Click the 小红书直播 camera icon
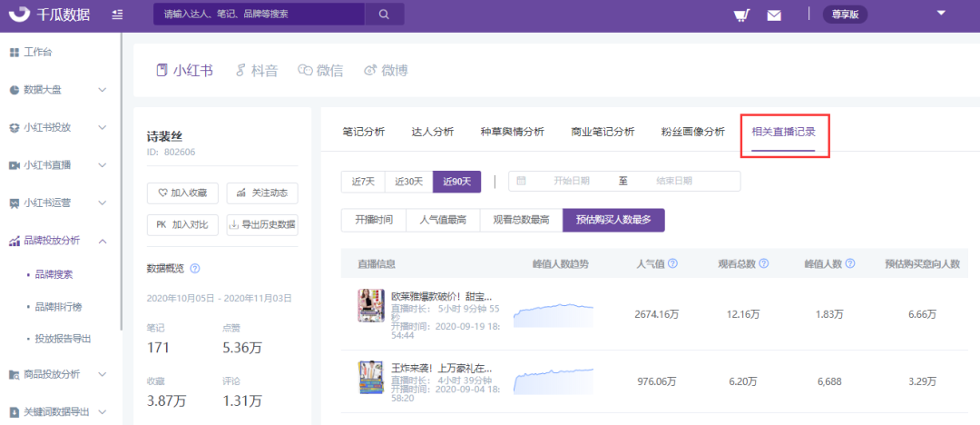This screenshot has width=980, height=425. tap(15, 165)
